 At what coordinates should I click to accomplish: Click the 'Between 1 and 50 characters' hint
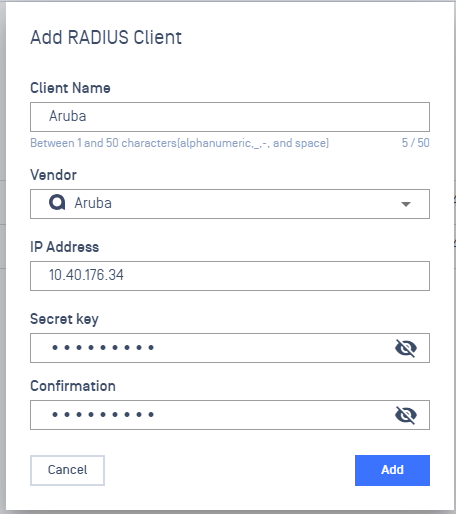click(x=179, y=143)
